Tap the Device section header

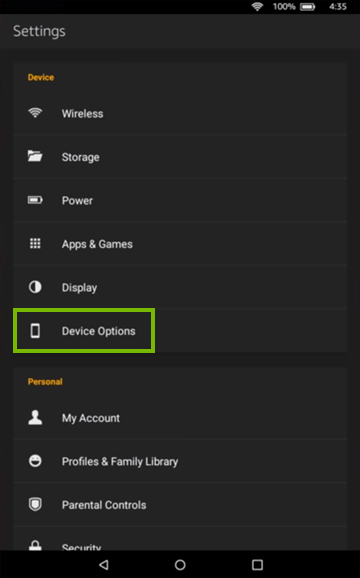click(41, 77)
